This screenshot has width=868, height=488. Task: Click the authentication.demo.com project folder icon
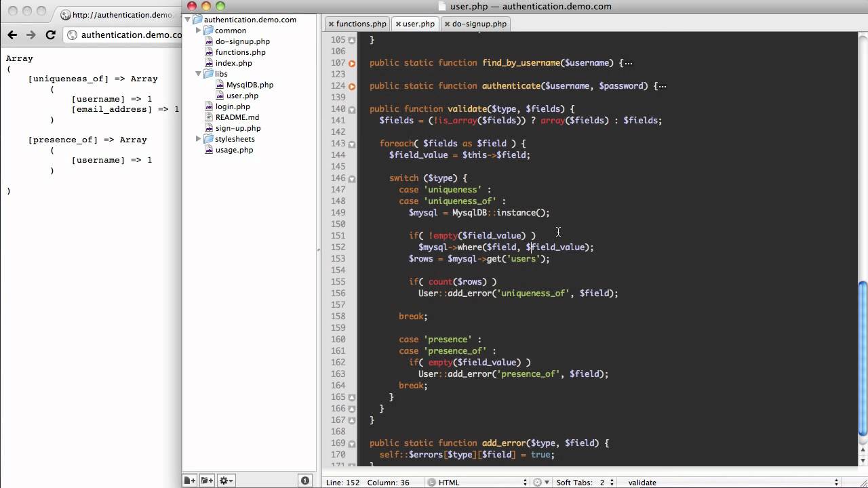[198, 20]
